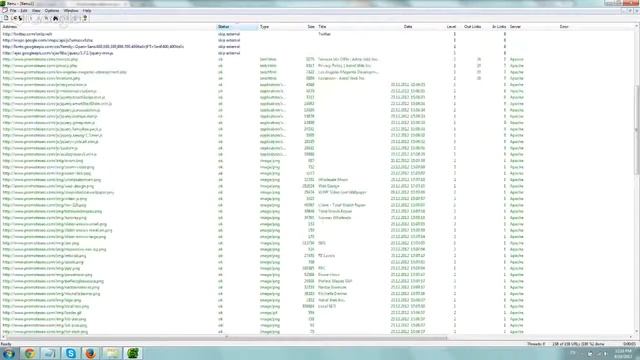The width and height of the screenshot is (640, 360).
Task: Click the 'Threads: 0' status bar entry
Action: pyautogui.click(x=536, y=344)
